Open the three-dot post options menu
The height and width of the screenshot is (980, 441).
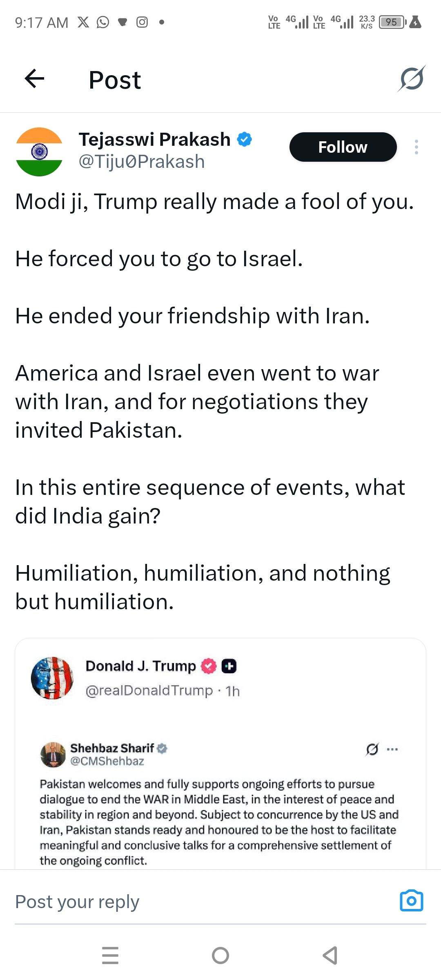pos(416,147)
